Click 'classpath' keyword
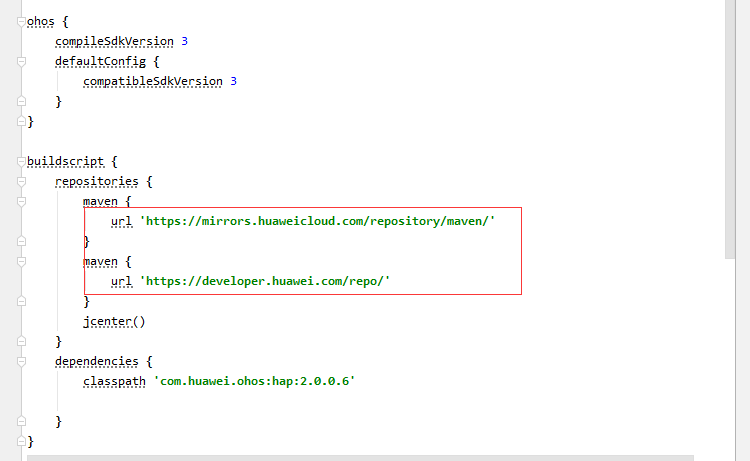This screenshot has width=750, height=461. (114, 382)
